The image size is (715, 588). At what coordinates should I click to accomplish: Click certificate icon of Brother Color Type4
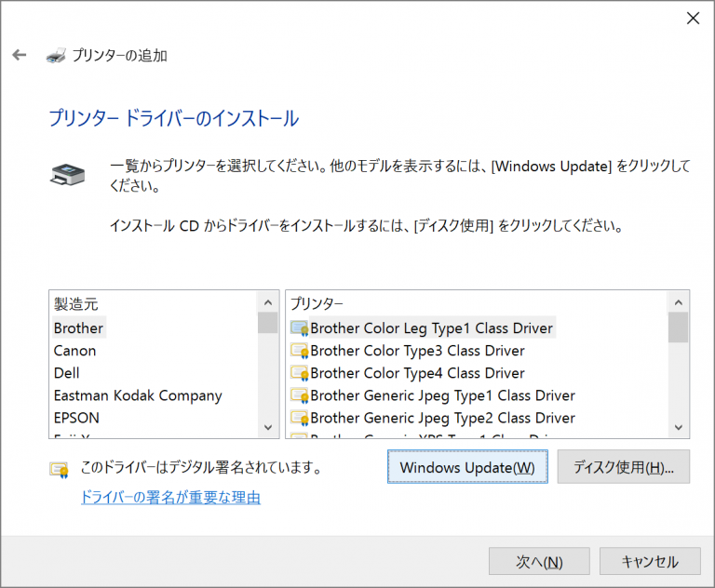(x=300, y=373)
